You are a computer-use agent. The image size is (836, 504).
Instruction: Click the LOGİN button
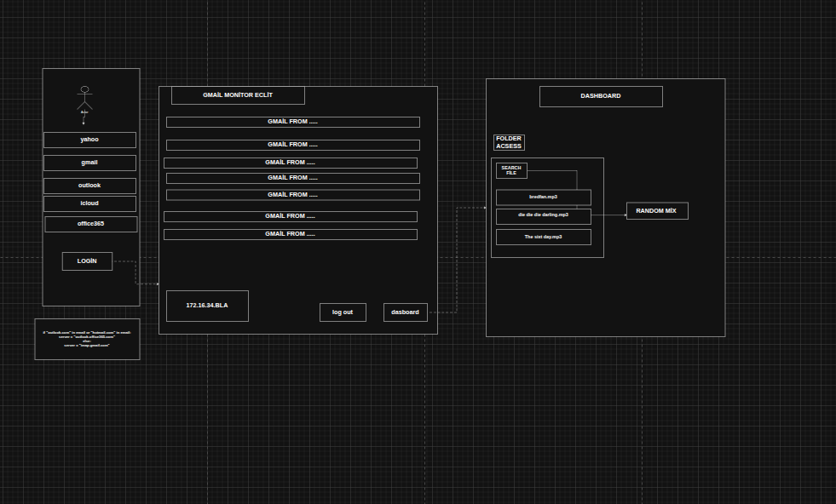(87, 261)
